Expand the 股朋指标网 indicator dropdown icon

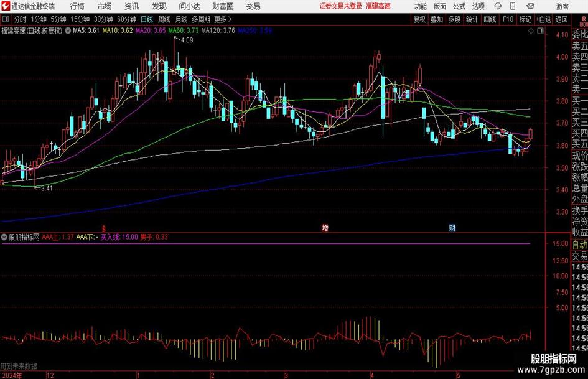coord(4,237)
